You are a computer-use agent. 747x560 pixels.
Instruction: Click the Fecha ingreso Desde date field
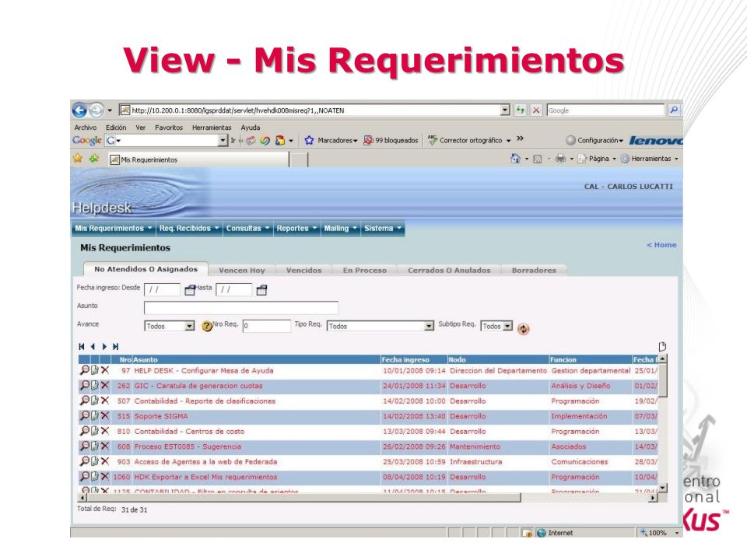pyautogui.click(x=162, y=289)
